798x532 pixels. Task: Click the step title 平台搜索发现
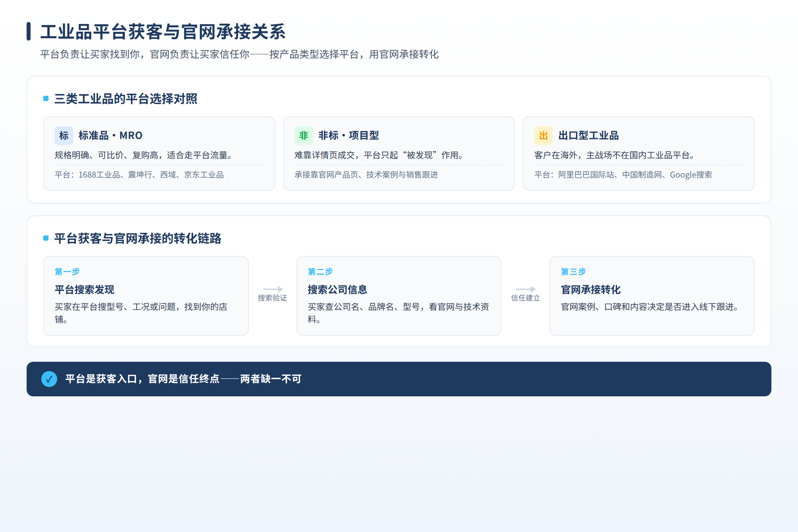tap(84, 289)
